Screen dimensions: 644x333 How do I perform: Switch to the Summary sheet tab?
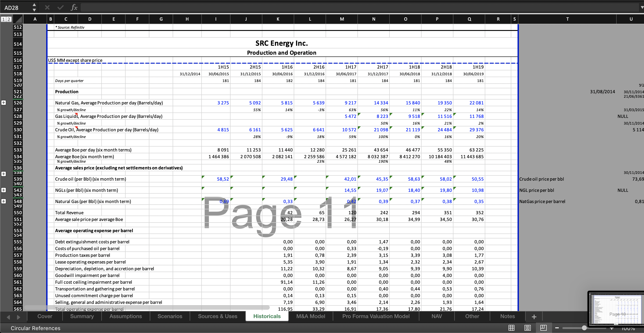pos(82,316)
